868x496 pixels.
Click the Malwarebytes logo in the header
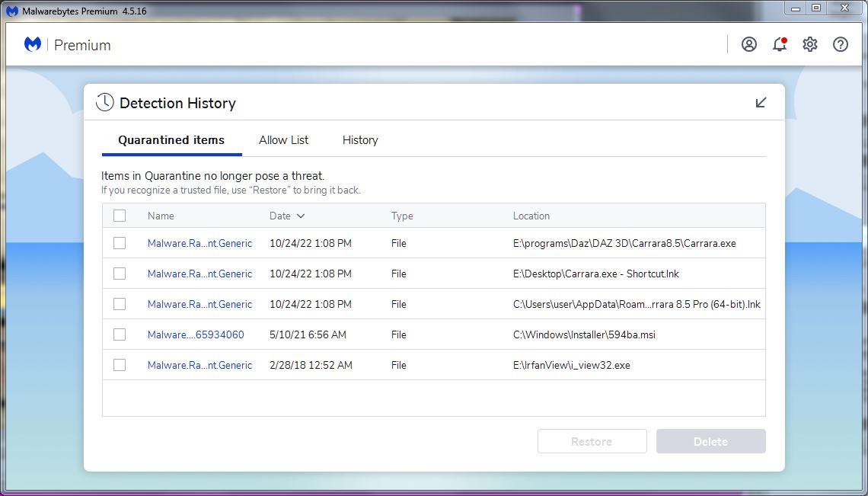(x=33, y=44)
